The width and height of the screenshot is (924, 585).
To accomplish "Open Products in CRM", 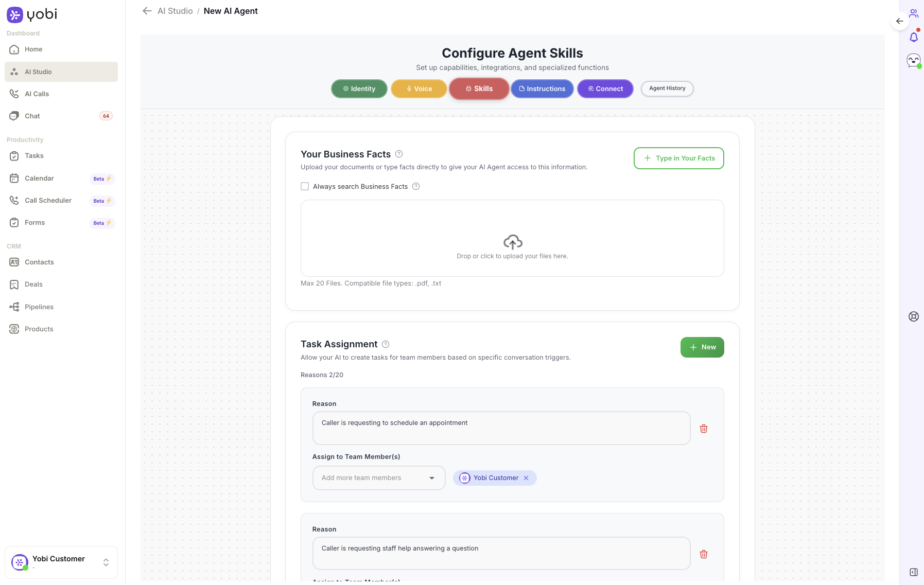I will (x=61, y=329).
